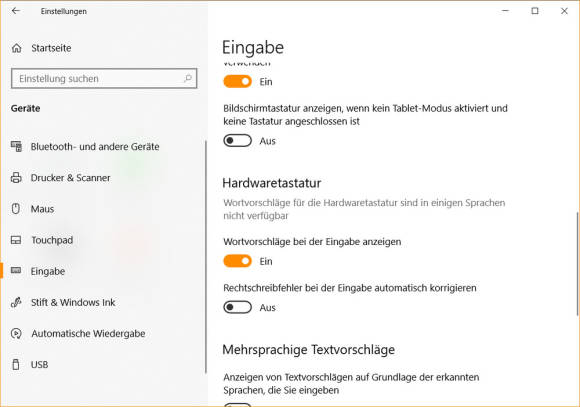Click the search magnifier icon
Viewport: 580px width, 407px height.
(188, 78)
